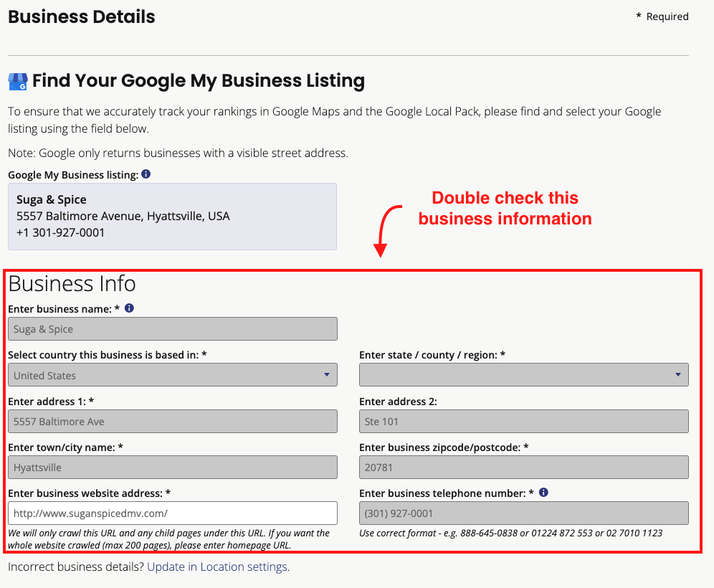This screenshot has height=588, width=714.
Task: Open the Update in Location settings link
Action: pyautogui.click(x=217, y=566)
